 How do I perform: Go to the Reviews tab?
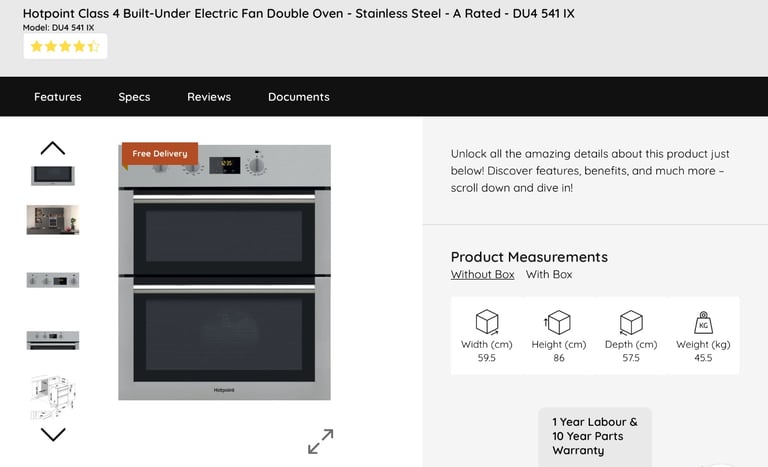click(x=209, y=97)
